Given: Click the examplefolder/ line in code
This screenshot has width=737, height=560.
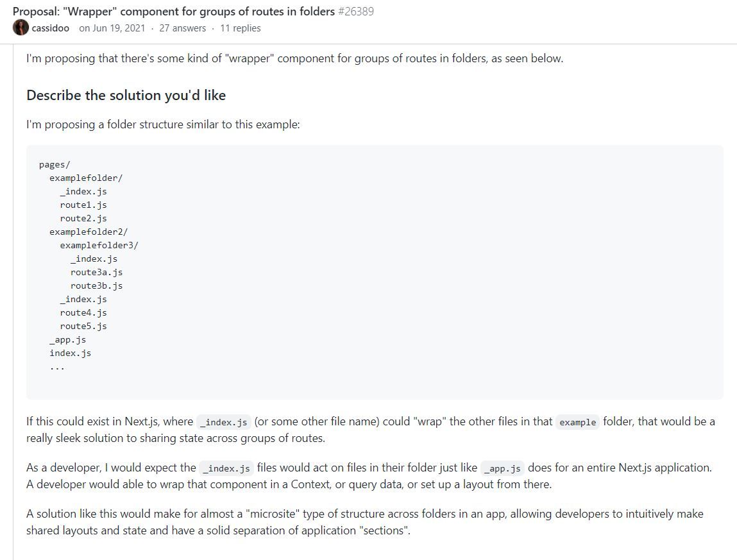Looking at the screenshot, I should (x=86, y=178).
